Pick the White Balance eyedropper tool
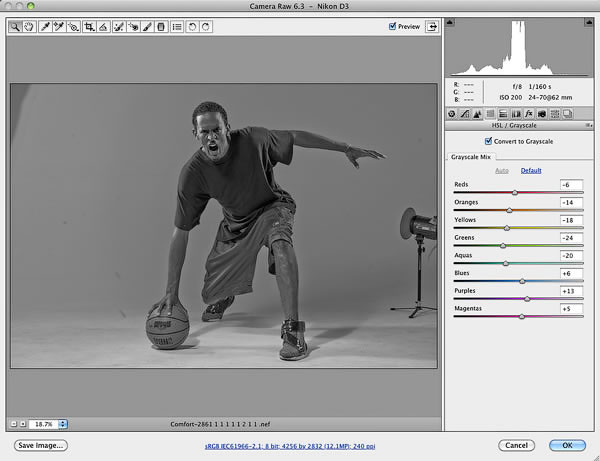600x461 pixels. (x=45, y=27)
